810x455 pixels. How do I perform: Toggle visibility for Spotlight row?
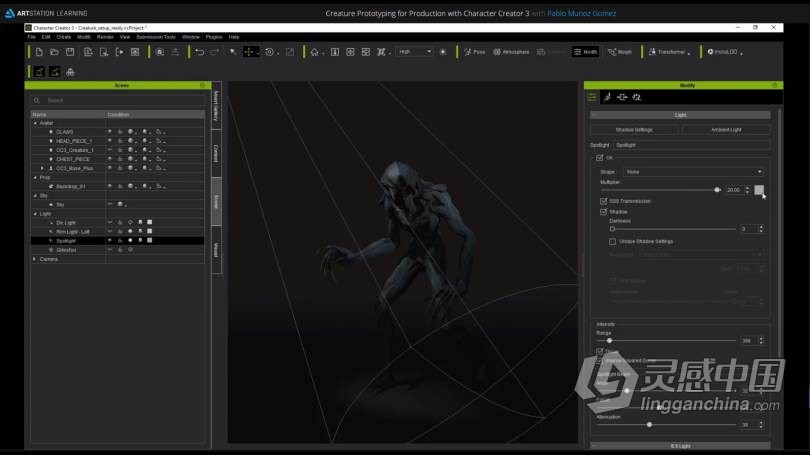coord(110,241)
